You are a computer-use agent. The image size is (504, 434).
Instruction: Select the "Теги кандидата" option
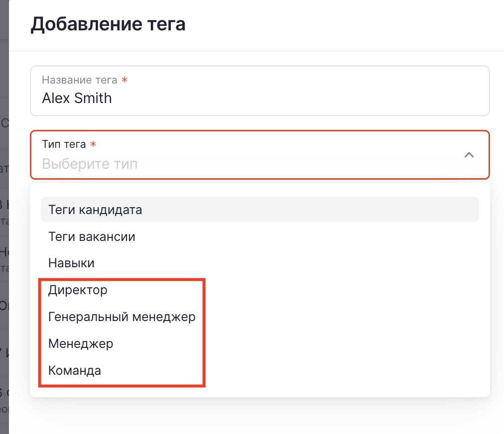[95, 210]
